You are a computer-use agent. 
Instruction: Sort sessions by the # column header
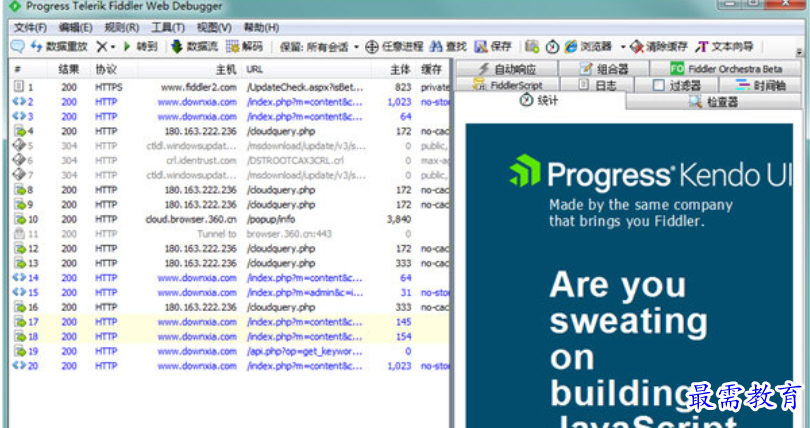point(30,70)
